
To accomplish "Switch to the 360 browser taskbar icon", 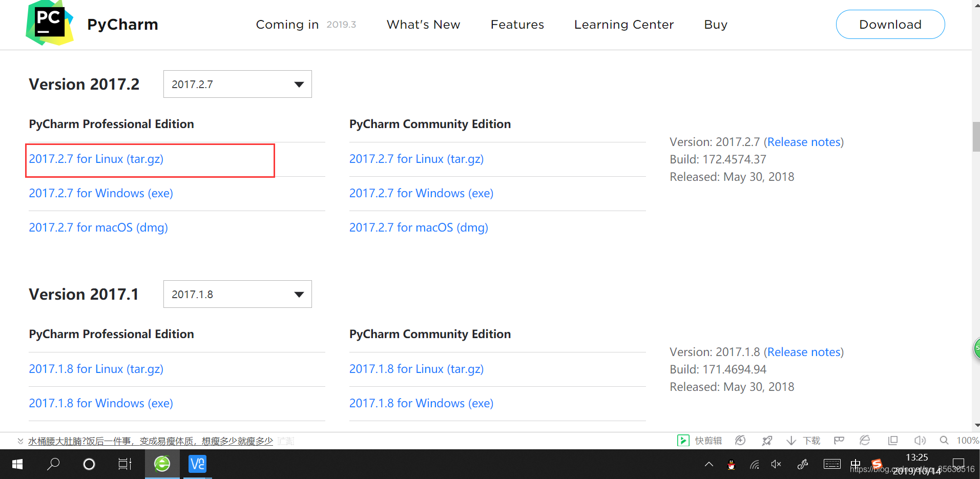I will pos(162,464).
